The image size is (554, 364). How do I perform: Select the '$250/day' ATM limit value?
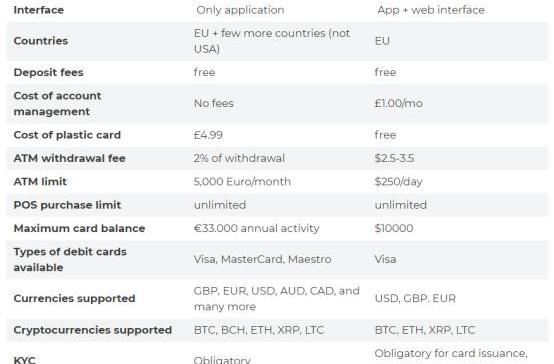pos(399,181)
